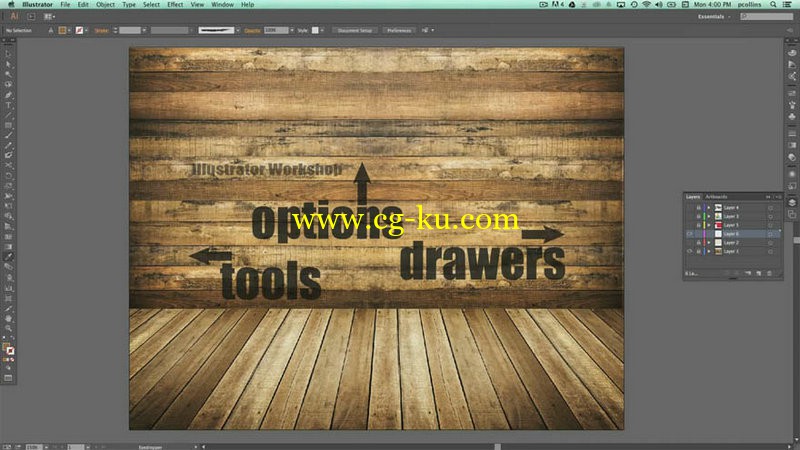This screenshot has width=800, height=450.
Task: Select the Hand tool
Action: point(8,318)
